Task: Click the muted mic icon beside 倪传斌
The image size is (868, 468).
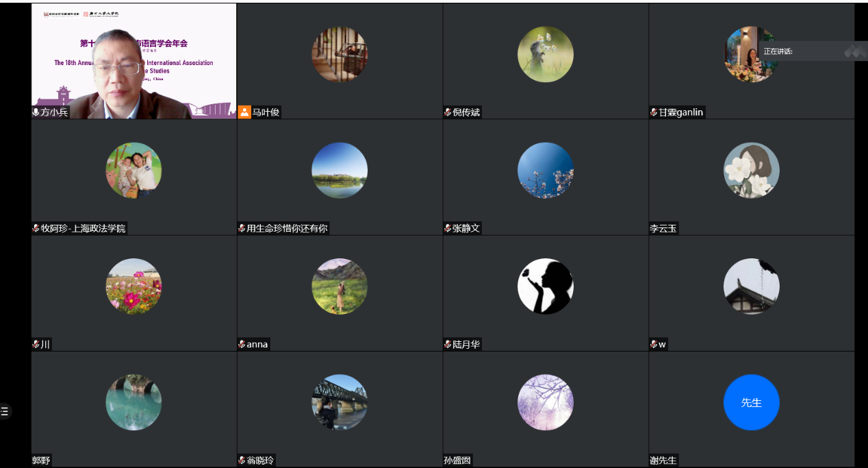Action: (448, 112)
